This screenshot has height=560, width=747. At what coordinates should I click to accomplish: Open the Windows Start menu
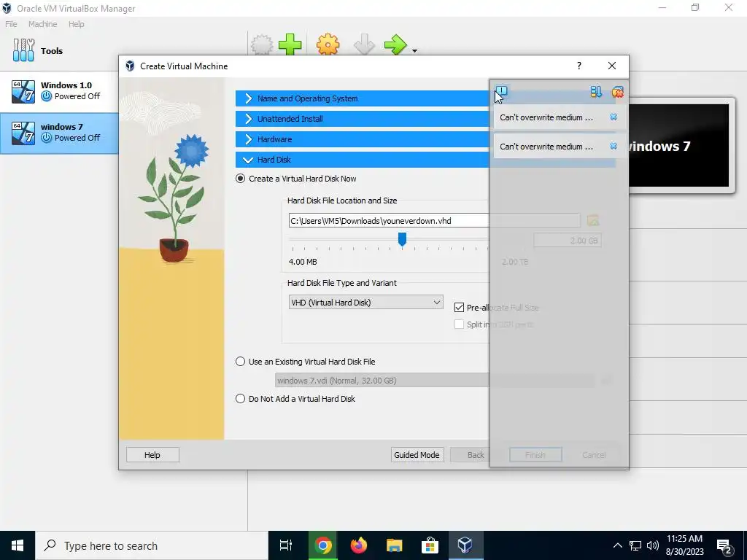(x=18, y=545)
